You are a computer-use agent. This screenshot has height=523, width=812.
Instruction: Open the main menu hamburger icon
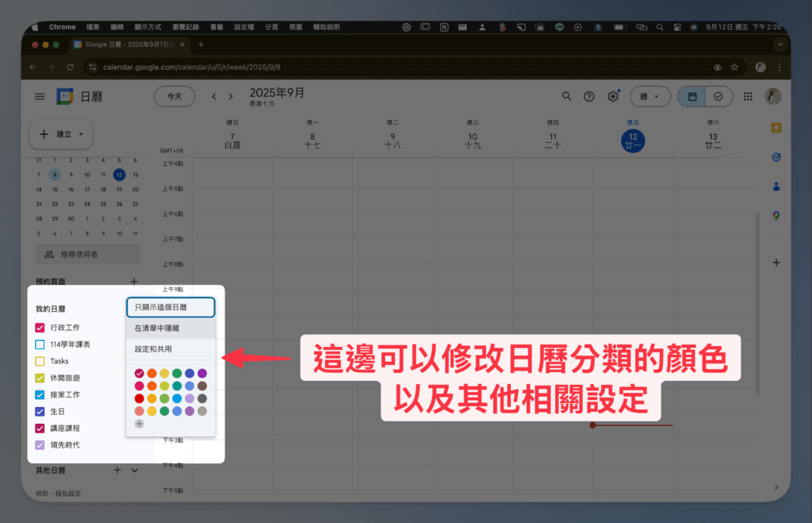tap(40, 96)
